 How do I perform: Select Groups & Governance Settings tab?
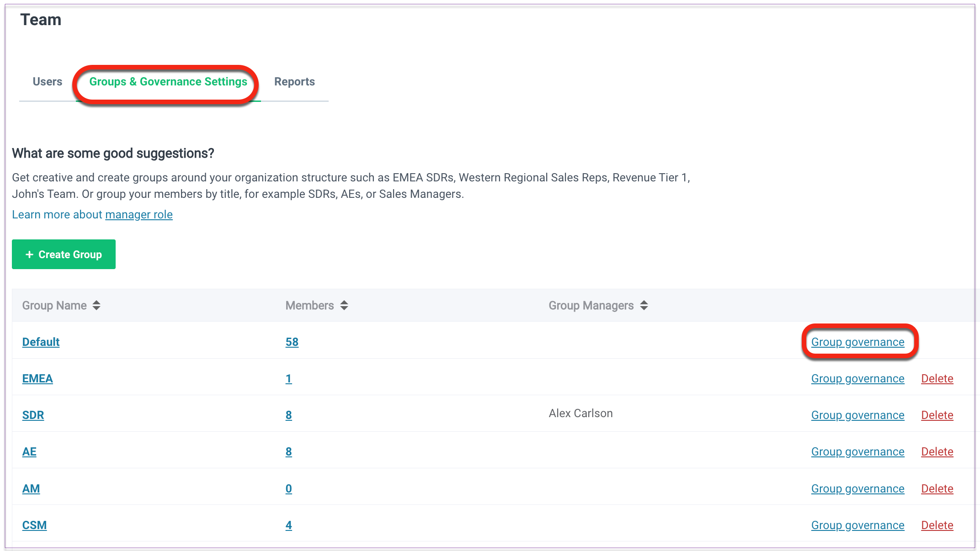[x=168, y=82]
